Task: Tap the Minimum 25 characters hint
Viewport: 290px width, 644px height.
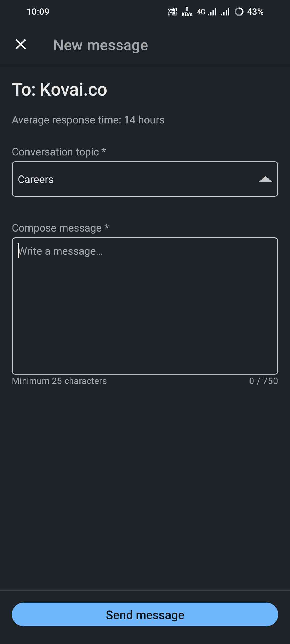Action: tap(59, 381)
